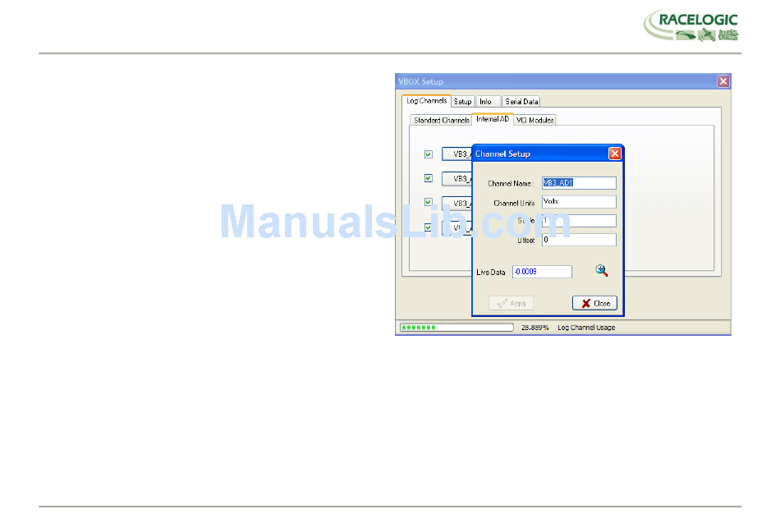Switch to the Log Channels tab
The width and height of the screenshot is (780, 532).
click(x=426, y=101)
